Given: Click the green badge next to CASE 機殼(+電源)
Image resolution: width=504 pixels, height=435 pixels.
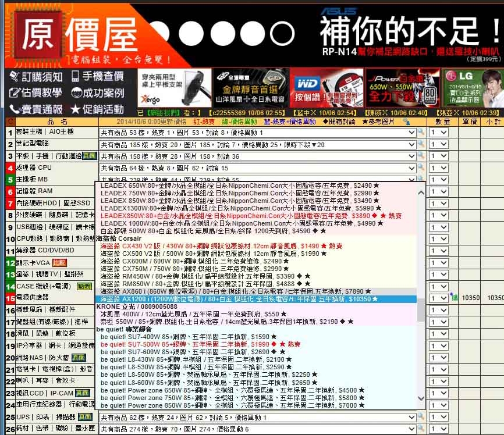Looking at the screenshot, I should point(84,286).
